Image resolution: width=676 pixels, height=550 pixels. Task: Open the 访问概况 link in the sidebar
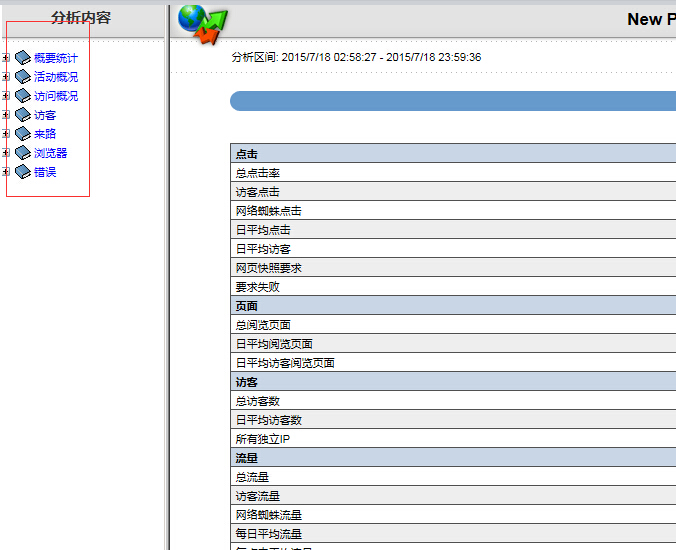56,96
